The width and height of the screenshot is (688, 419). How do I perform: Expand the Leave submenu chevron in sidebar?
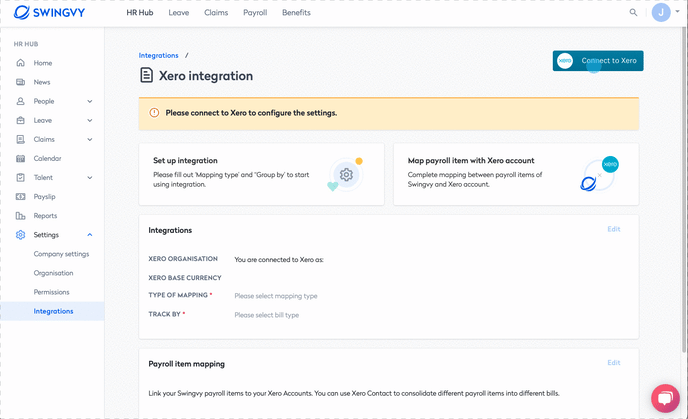[x=90, y=120]
